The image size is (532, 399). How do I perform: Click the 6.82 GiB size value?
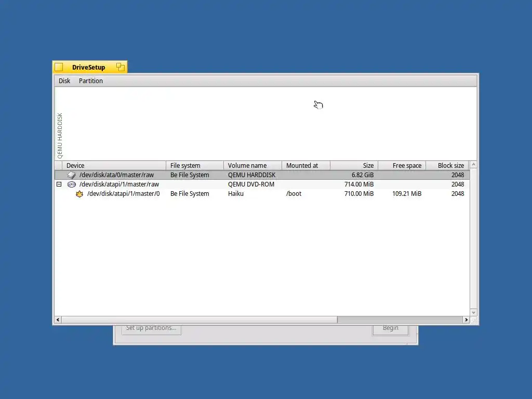coord(362,175)
